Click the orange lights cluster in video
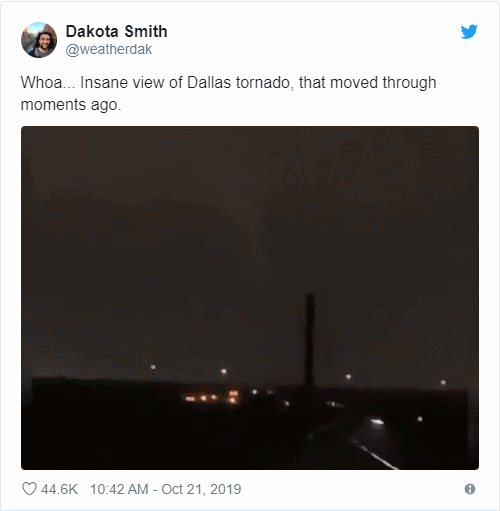Image resolution: width=500 pixels, height=511 pixels. 212,397
